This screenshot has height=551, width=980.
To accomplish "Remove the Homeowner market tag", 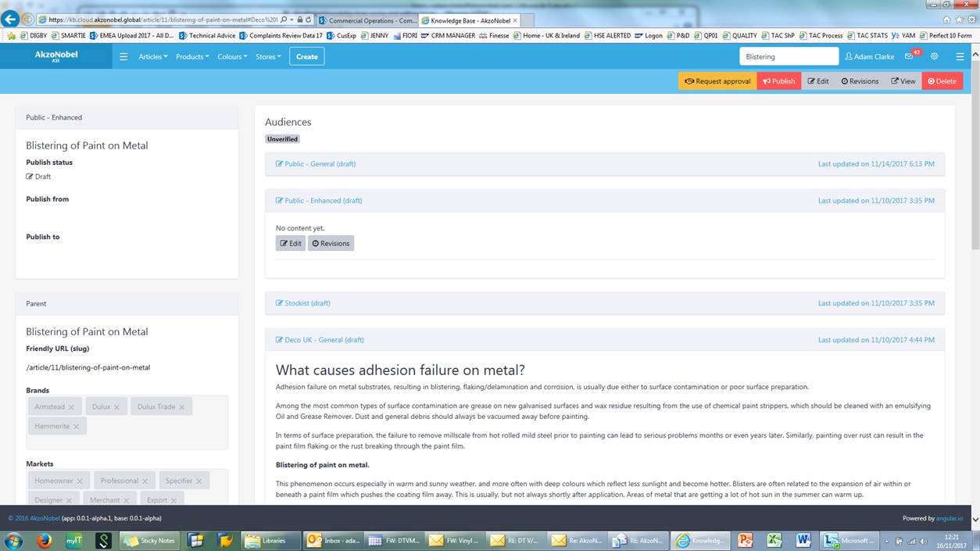I will [80, 481].
